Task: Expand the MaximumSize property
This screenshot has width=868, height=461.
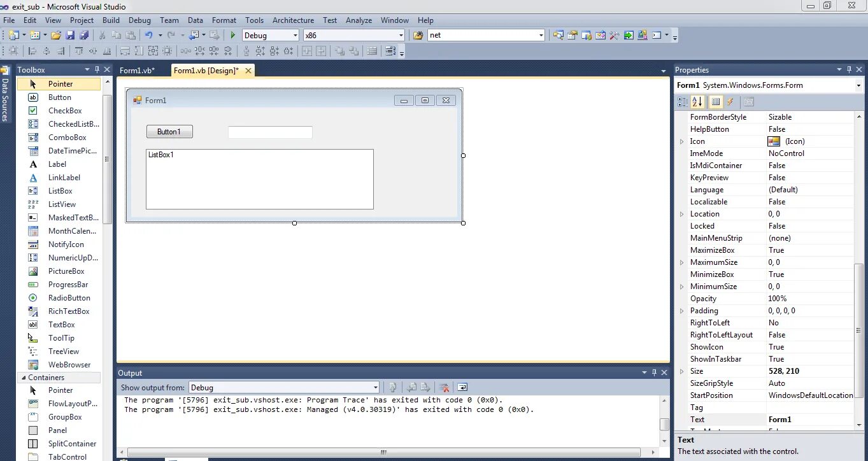Action: (x=682, y=262)
